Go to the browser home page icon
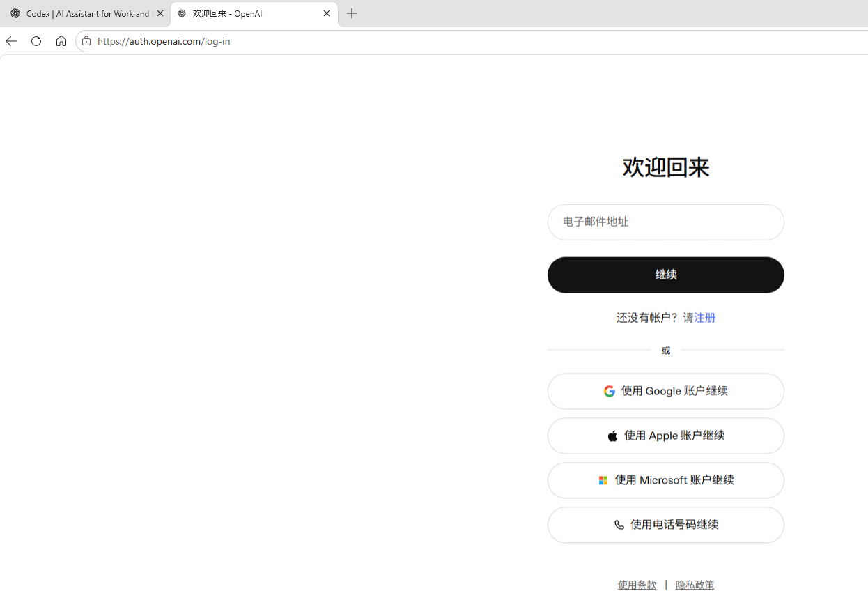The height and width of the screenshot is (614, 868). (x=61, y=41)
